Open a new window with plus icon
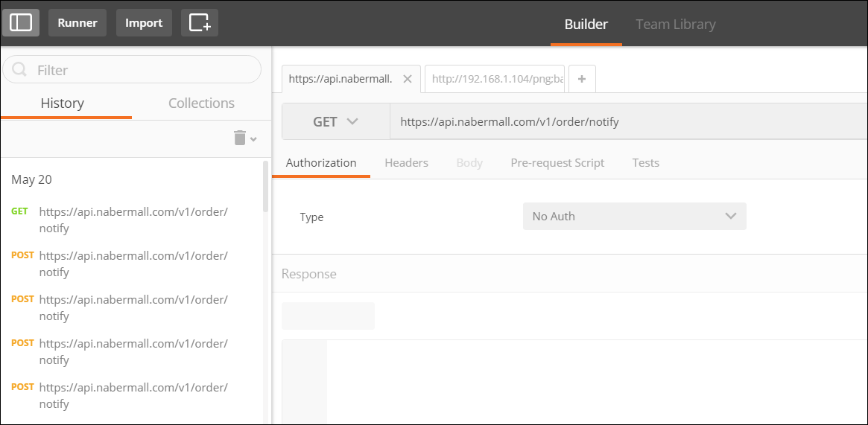The image size is (868, 425). pos(200,22)
